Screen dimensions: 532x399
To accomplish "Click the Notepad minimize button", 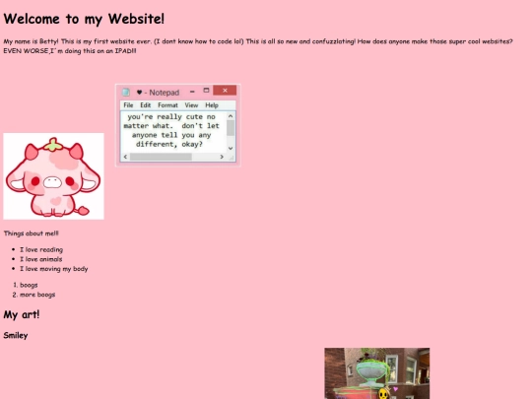I will tap(192, 92).
